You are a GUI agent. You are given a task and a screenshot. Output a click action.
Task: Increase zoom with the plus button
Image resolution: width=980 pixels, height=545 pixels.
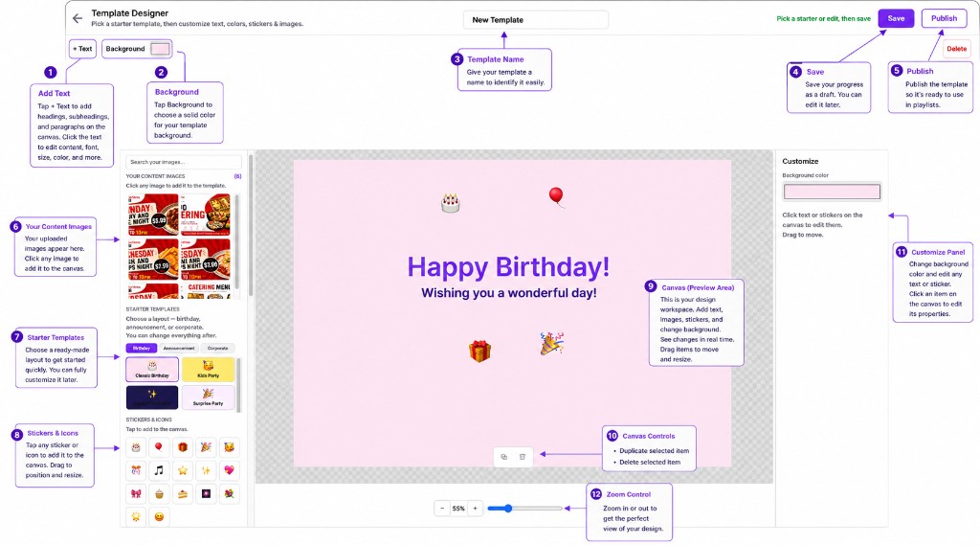click(x=475, y=508)
